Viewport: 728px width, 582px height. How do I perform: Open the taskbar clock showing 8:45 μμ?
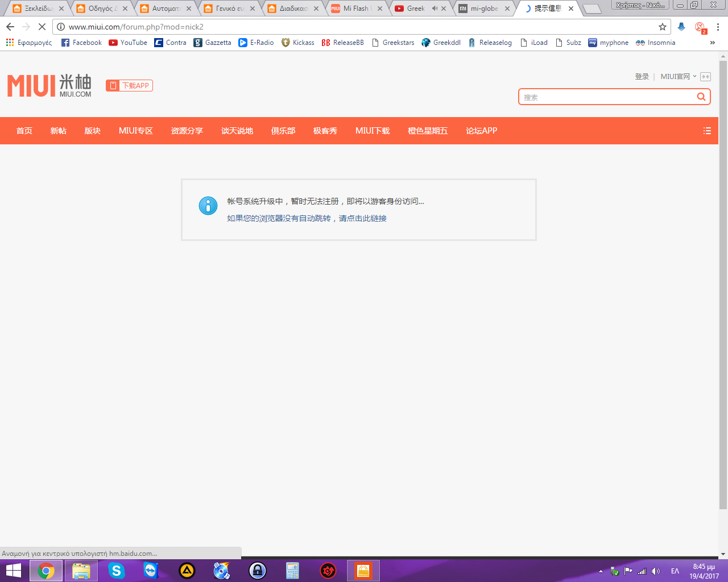(x=704, y=571)
